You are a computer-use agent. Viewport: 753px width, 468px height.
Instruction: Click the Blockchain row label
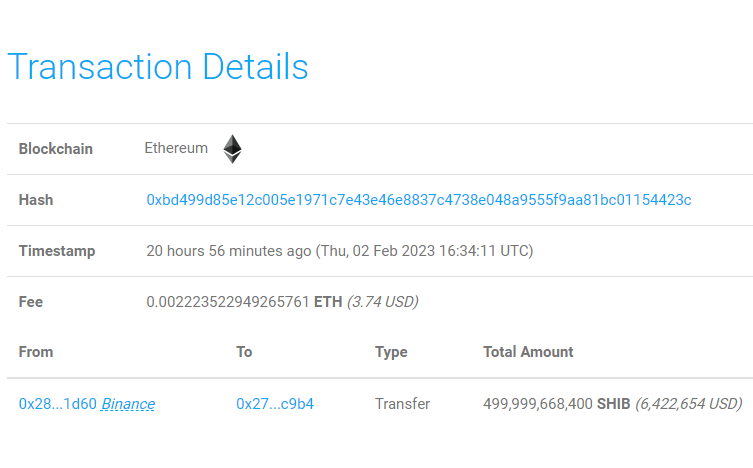[56, 149]
